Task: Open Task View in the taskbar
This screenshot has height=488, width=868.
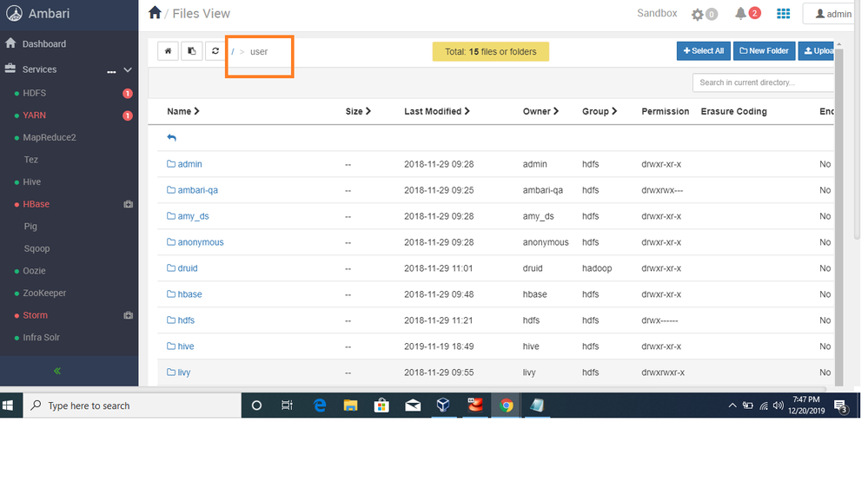Action: point(287,406)
